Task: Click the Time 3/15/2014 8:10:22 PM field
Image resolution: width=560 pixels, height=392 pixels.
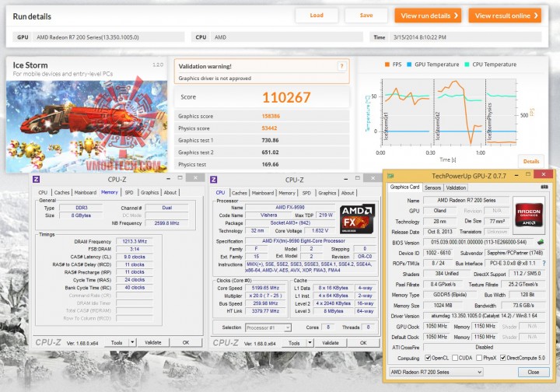Action: 465,37
